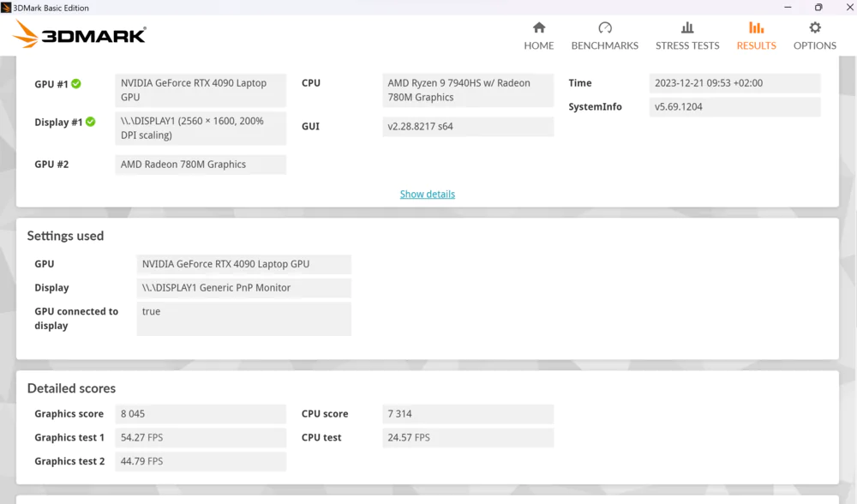Viewport: 857px width, 504px height.
Task: Select the AMD Radeon 780M Graphics GPU #2 value
Action: [x=201, y=165]
